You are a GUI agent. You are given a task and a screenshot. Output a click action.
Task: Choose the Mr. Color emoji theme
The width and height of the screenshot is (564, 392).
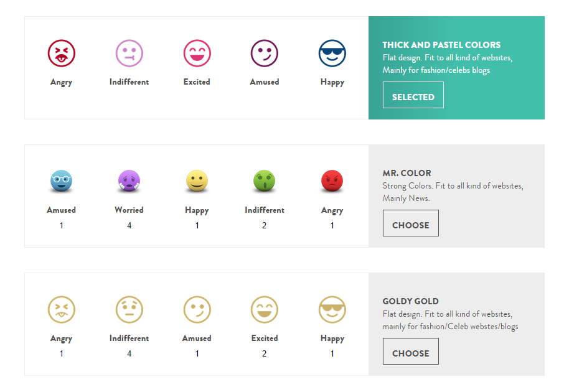point(411,223)
